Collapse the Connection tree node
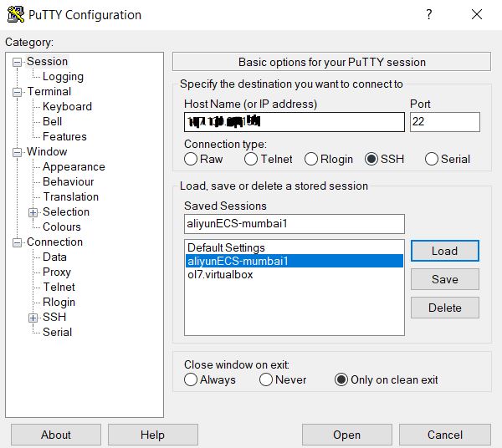 [x=17, y=242]
